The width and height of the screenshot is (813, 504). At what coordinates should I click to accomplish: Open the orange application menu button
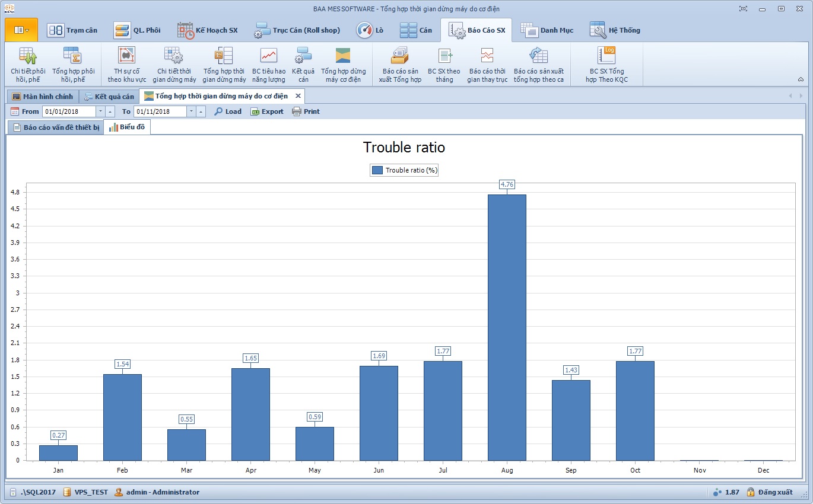point(21,30)
